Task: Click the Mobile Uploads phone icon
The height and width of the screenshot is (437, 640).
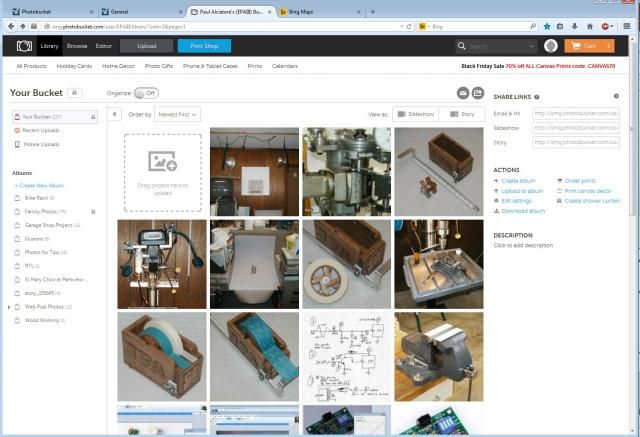Action: (17, 144)
